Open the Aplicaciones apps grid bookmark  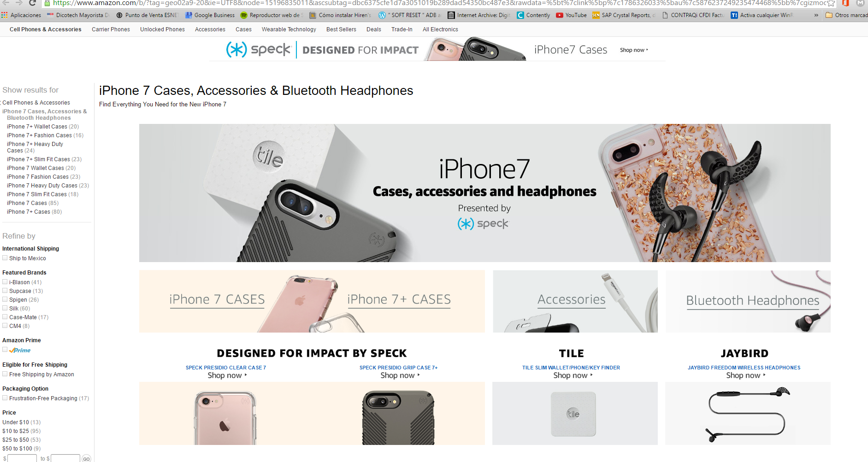(x=21, y=15)
